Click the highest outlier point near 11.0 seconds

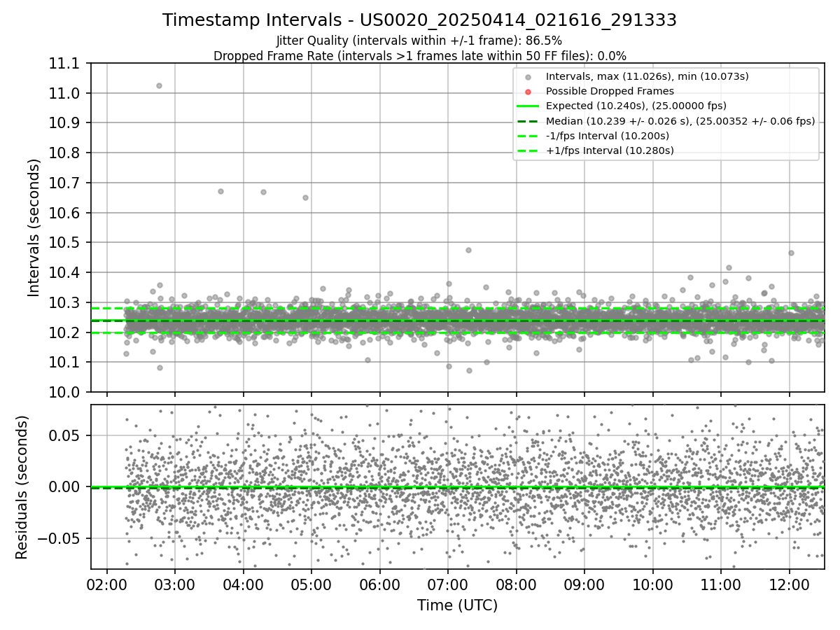click(159, 85)
